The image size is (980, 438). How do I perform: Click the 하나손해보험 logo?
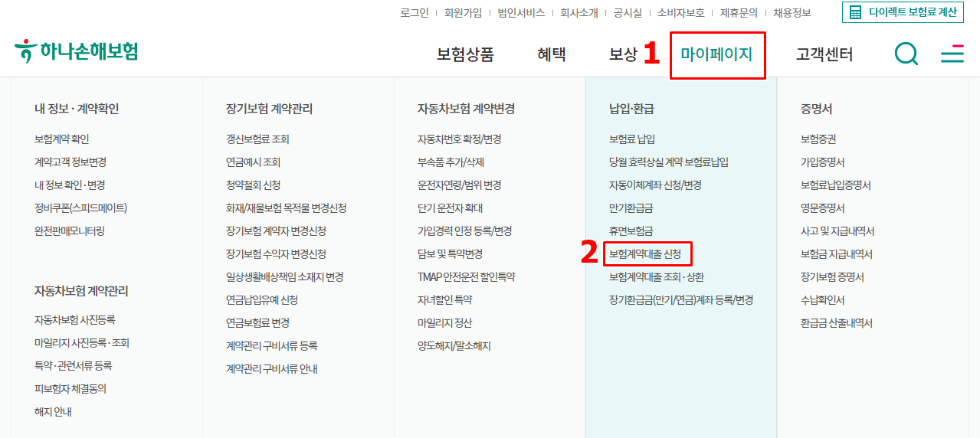point(76,51)
